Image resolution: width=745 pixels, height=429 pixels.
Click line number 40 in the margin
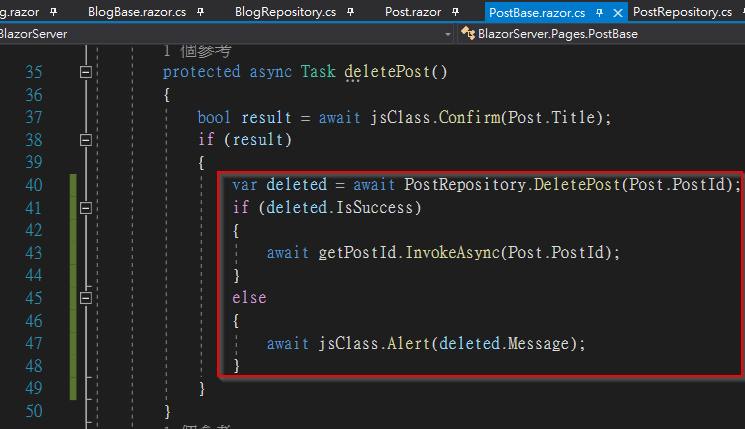tap(34, 185)
